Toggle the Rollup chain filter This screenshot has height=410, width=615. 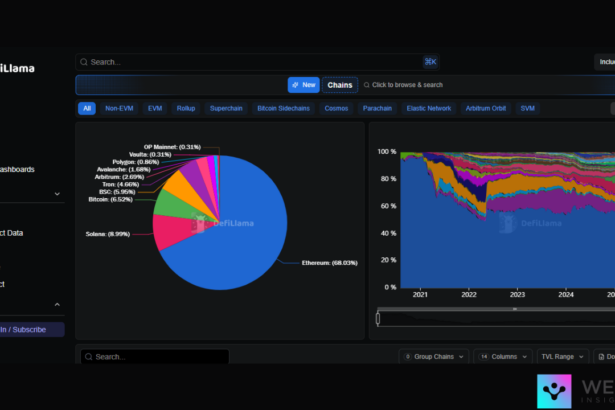tap(186, 108)
